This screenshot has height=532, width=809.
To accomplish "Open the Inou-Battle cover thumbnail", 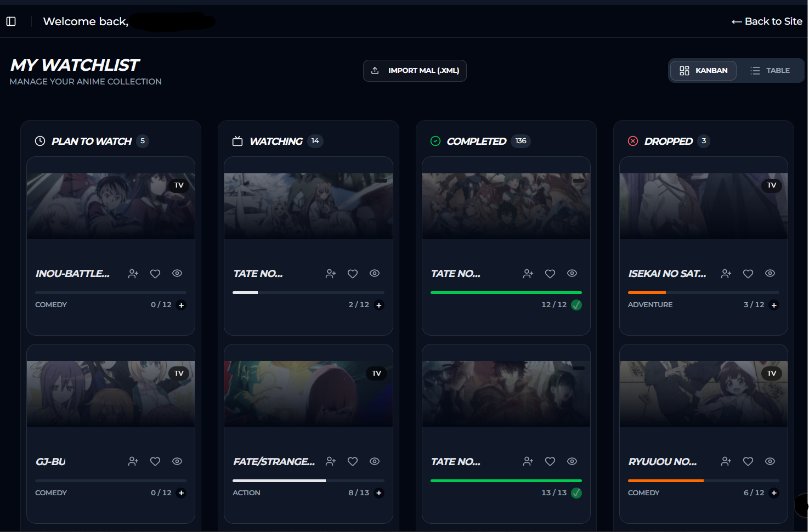I will coord(111,206).
